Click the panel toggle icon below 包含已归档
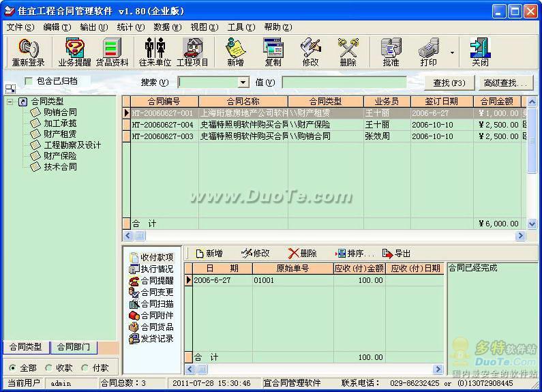 click(10, 89)
